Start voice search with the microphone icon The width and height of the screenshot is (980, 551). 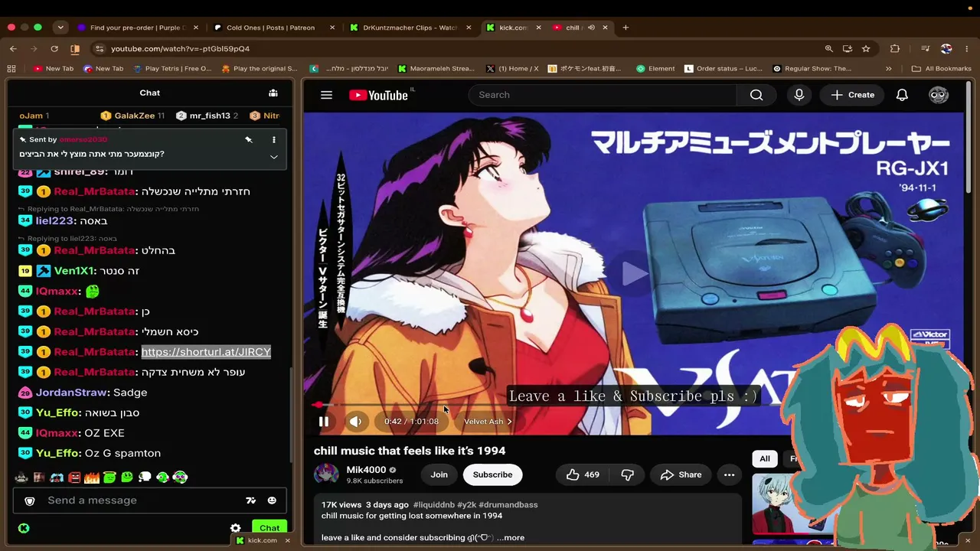click(799, 95)
